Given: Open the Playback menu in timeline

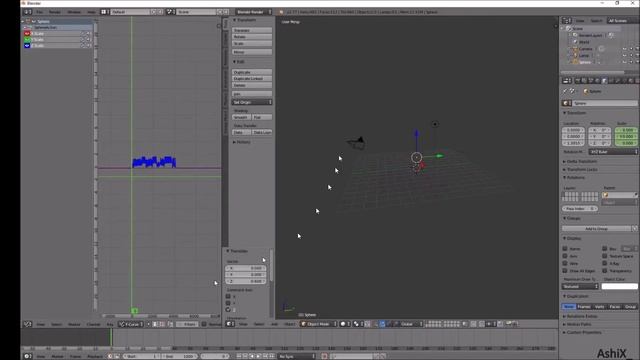Looking at the screenshot, I should click(95, 356).
